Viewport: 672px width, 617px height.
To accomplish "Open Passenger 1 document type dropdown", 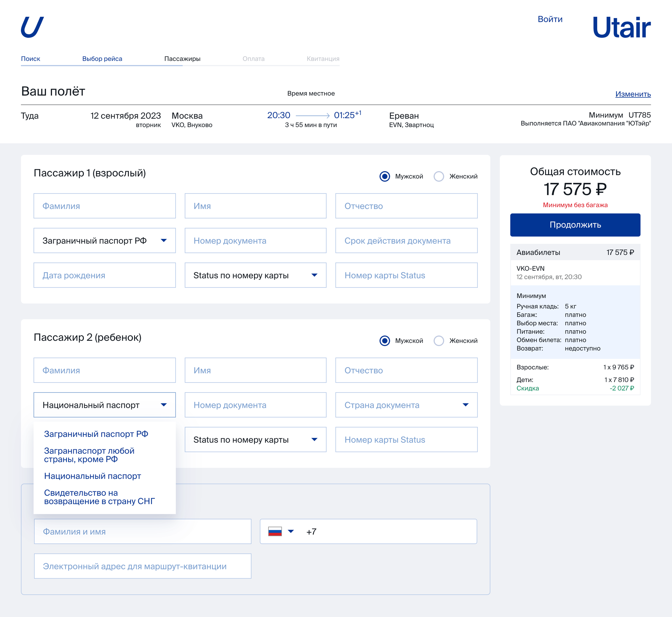I will pyautogui.click(x=104, y=241).
